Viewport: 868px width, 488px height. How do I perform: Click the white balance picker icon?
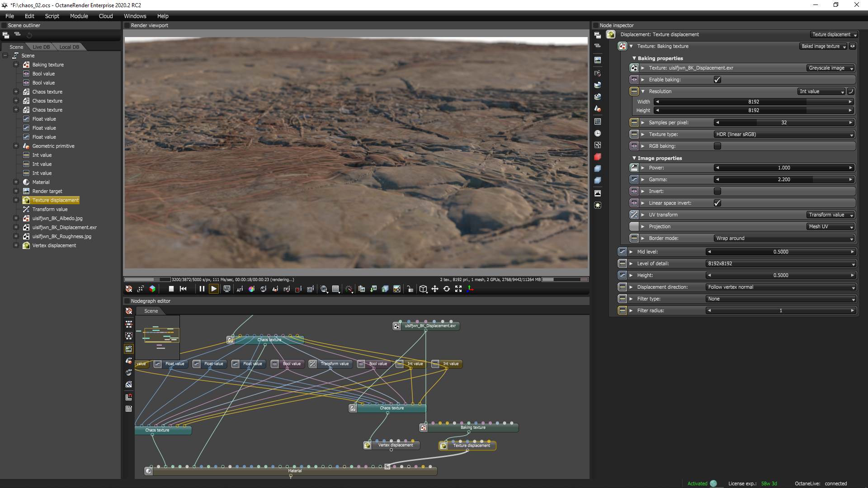[251, 289]
